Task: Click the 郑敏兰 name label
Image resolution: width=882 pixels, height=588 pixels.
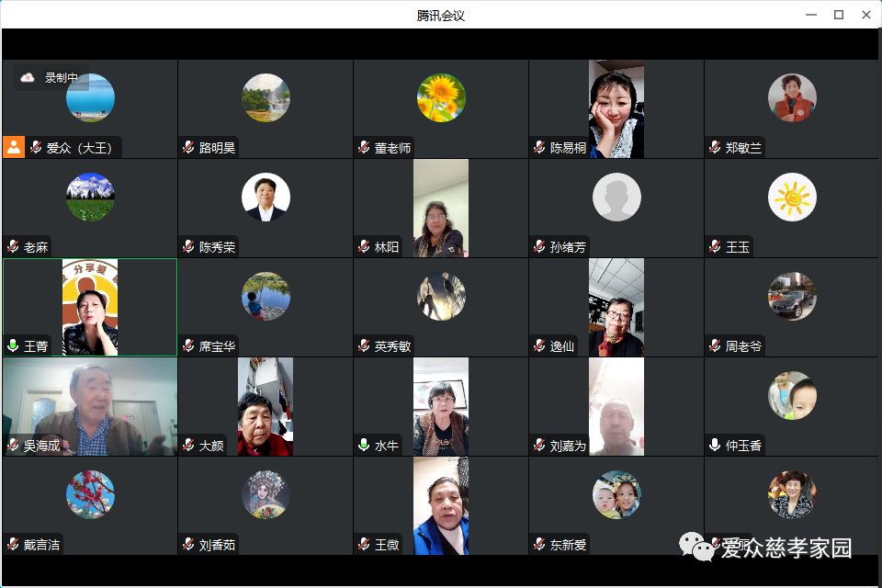Action: [x=743, y=147]
